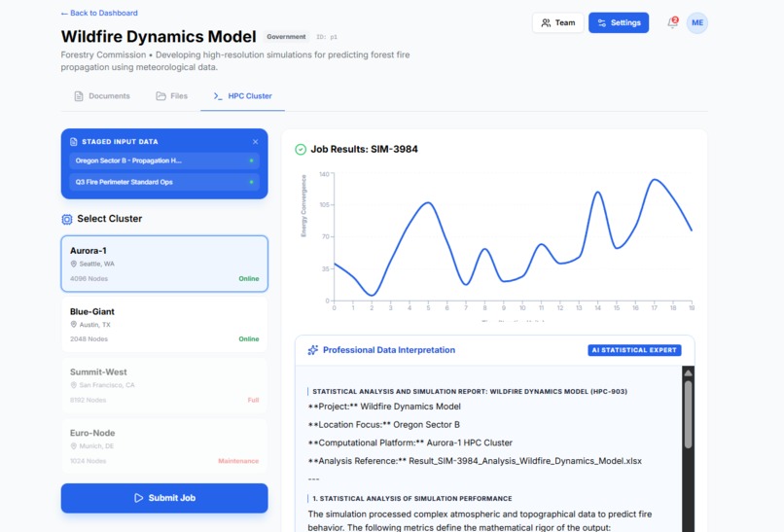The width and height of the screenshot is (784, 532).
Task: Click the Wildfire Dynamics Model page title
Action: coord(159,37)
